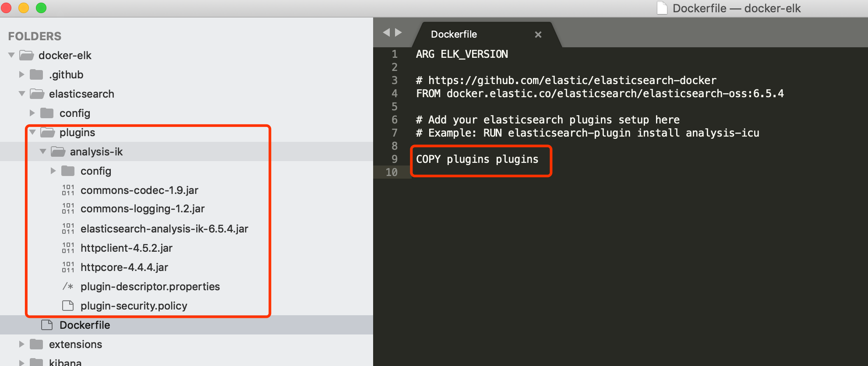Click the commons-codec-1.9.jar binary file icon

(68, 190)
